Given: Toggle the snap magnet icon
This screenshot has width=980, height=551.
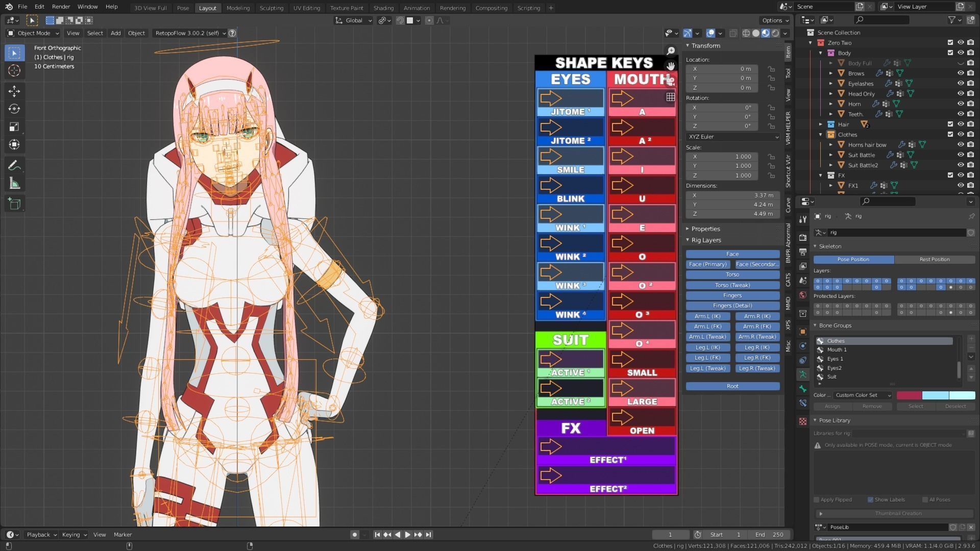Looking at the screenshot, I should click(x=401, y=20).
